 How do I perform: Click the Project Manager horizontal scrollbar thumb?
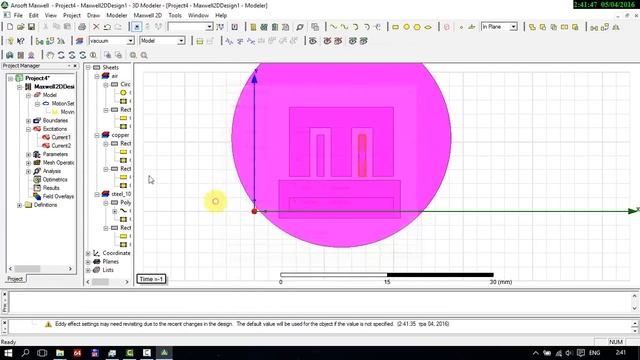(x=27, y=269)
